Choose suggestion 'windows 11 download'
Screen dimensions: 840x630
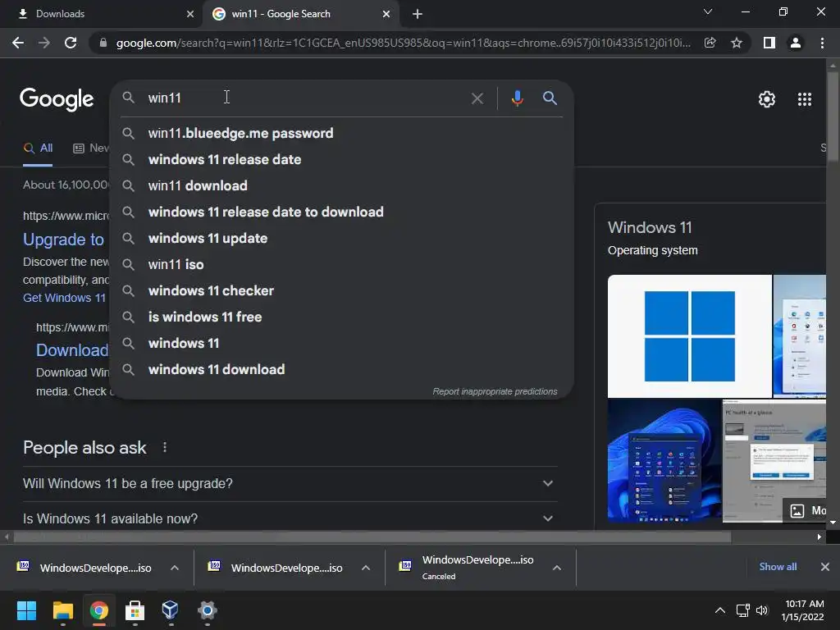[x=342, y=370]
